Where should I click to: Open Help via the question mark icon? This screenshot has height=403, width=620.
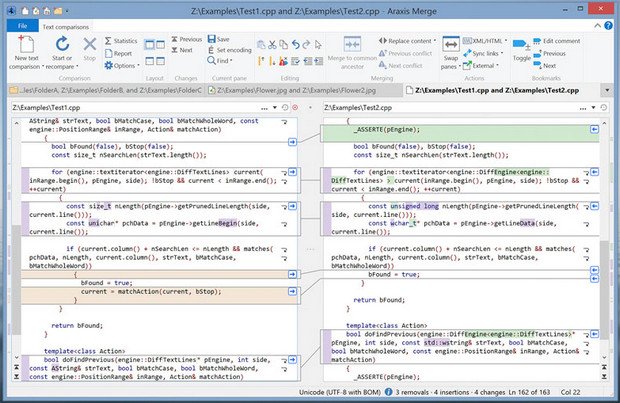pyautogui.click(x=609, y=26)
